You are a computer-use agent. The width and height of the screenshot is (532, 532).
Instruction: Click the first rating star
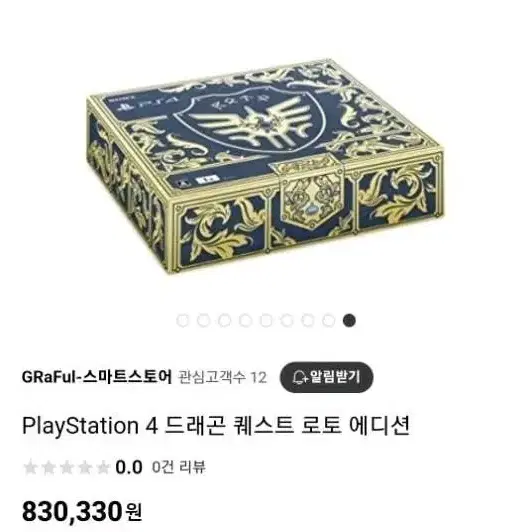coord(31,467)
